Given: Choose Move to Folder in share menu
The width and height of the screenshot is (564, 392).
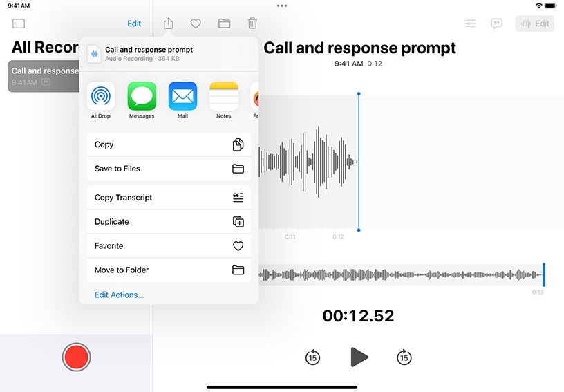Looking at the screenshot, I should tap(169, 270).
